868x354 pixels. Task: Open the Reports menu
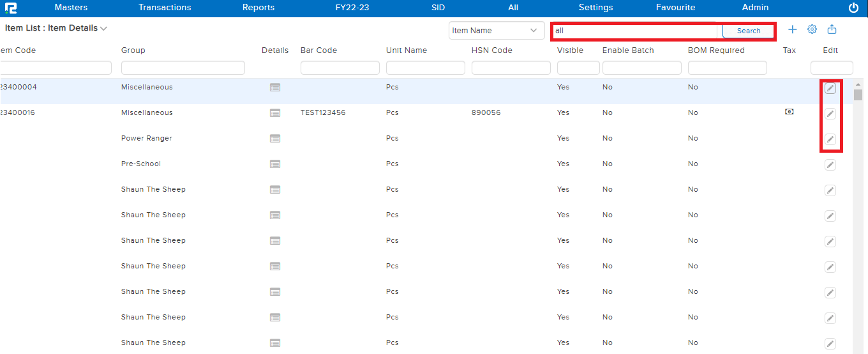pos(258,8)
